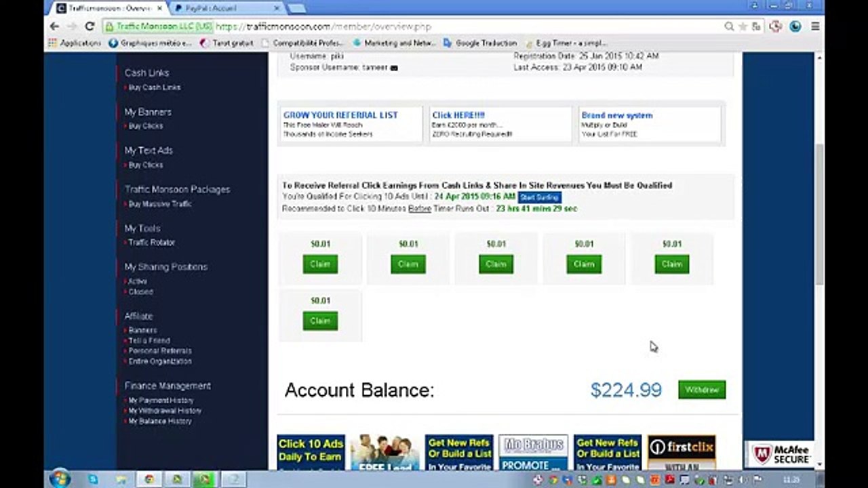View Closed sharing positions
This screenshot has width=868, height=488.
[140, 291]
